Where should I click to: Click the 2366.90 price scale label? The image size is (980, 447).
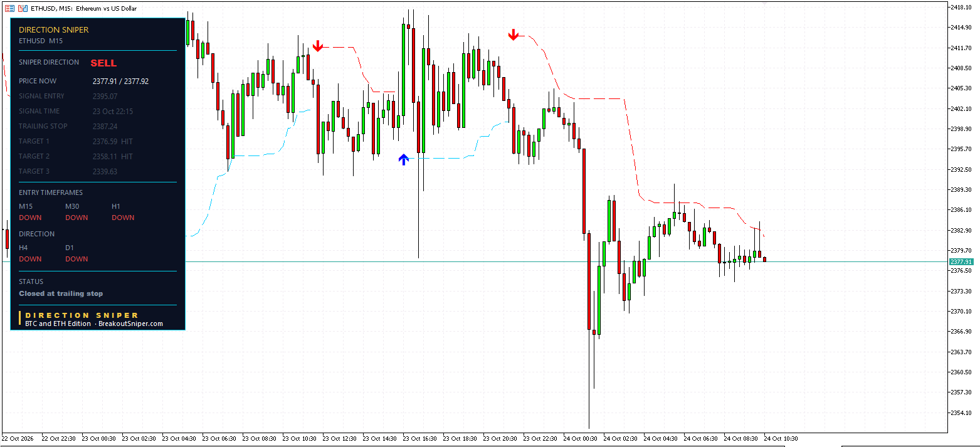[x=961, y=331]
